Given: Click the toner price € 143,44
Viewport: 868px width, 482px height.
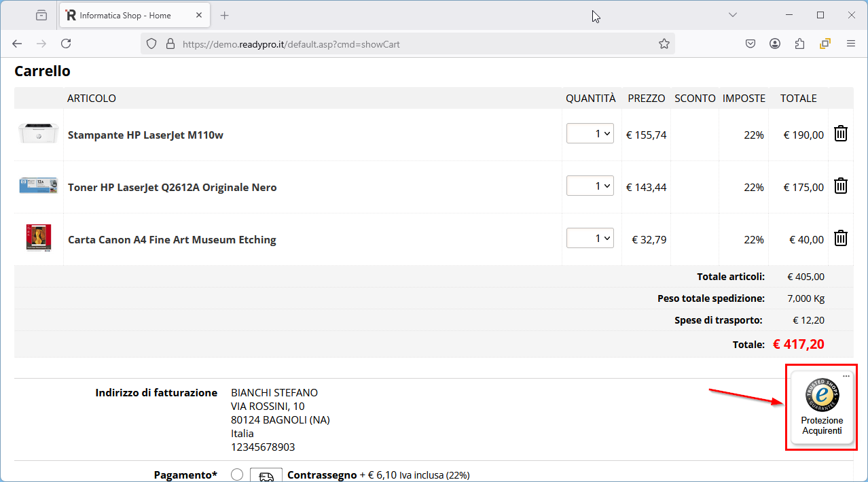Looking at the screenshot, I should (647, 187).
